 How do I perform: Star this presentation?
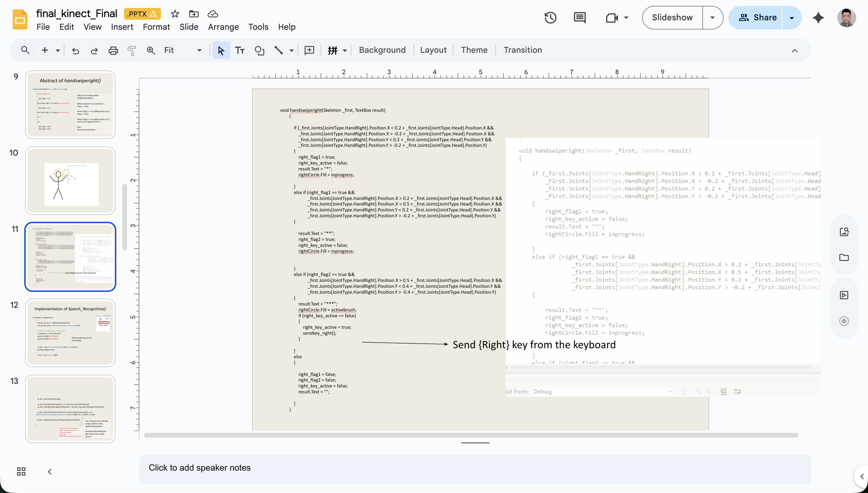(175, 14)
